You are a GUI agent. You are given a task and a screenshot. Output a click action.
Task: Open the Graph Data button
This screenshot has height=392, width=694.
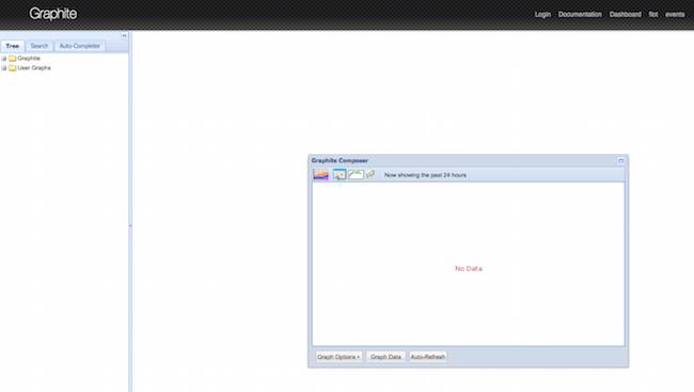pos(386,357)
